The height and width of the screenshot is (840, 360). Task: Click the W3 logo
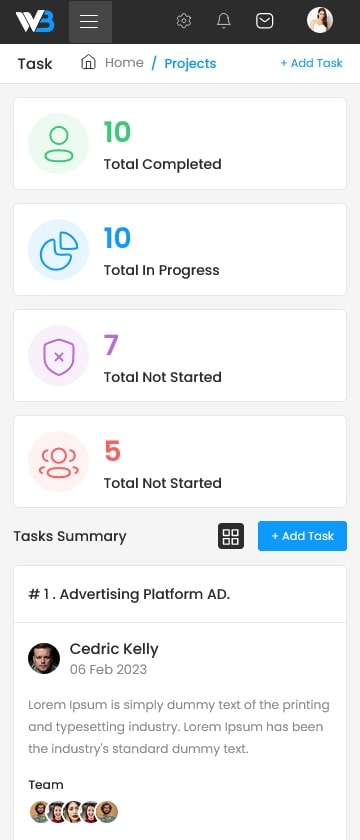coord(35,21)
